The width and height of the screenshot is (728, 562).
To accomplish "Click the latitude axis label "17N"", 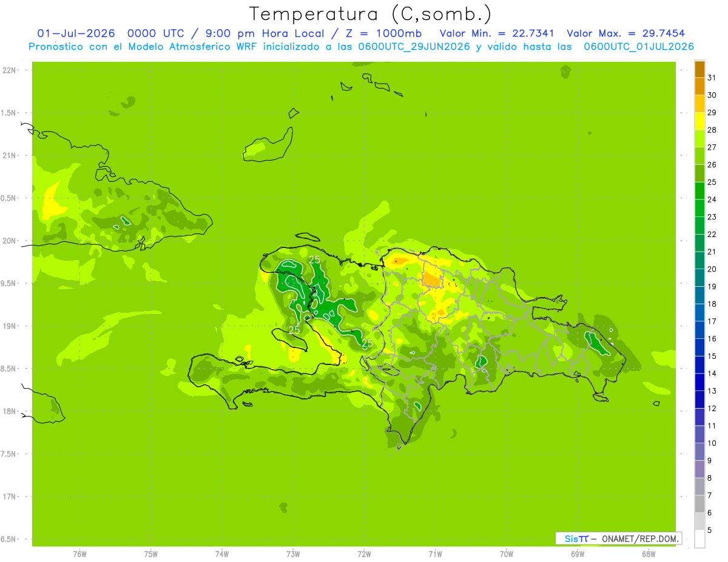I will click(10, 497).
